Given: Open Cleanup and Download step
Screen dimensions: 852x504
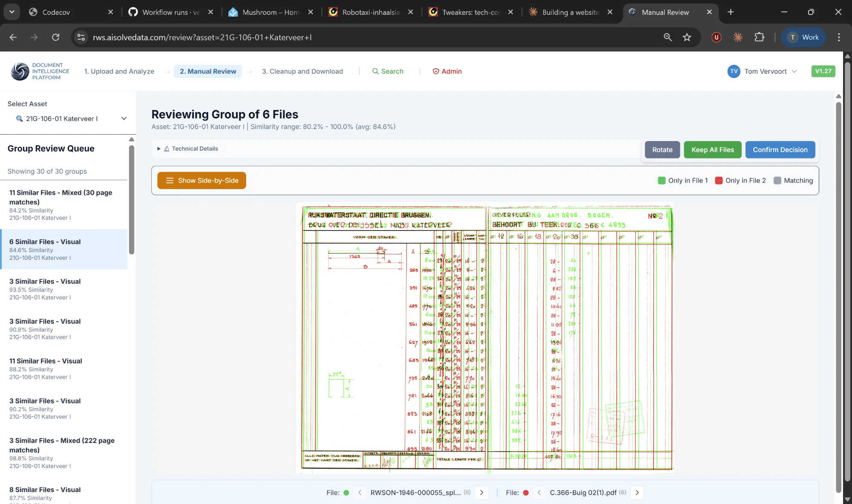Looking at the screenshot, I should point(302,71).
